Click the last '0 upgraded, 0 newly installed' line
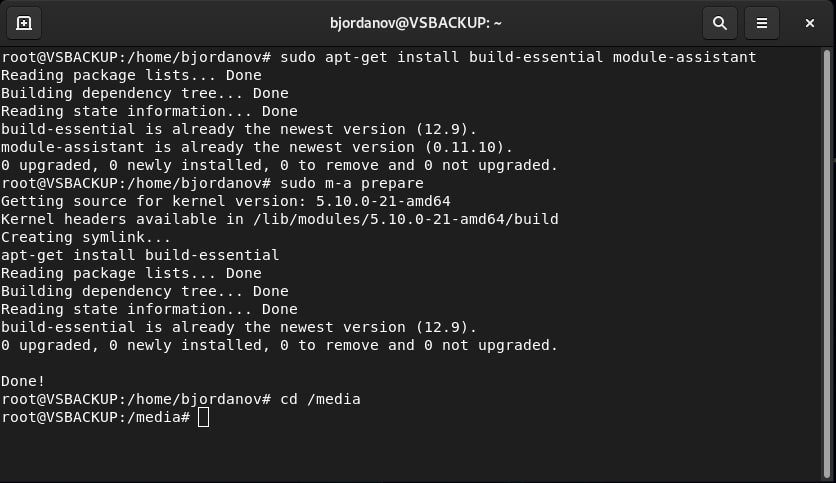This screenshot has width=836, height=483. pos(279,345)
